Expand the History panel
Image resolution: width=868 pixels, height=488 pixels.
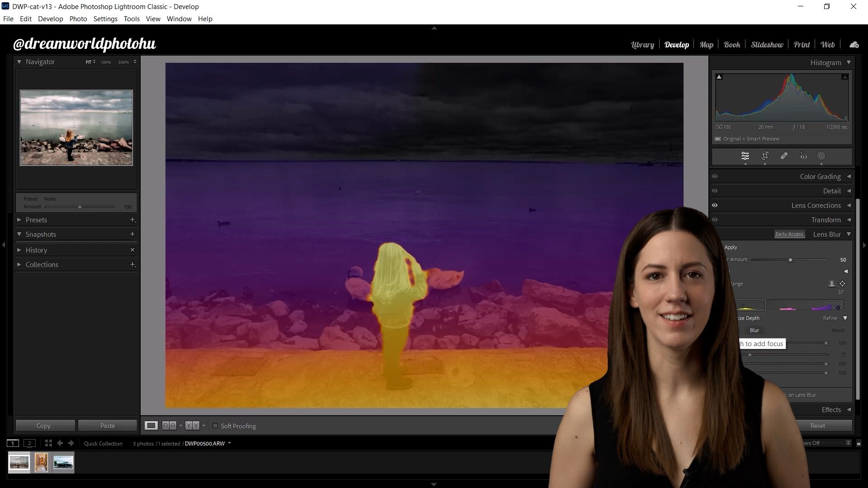click(x=19, y=250)
